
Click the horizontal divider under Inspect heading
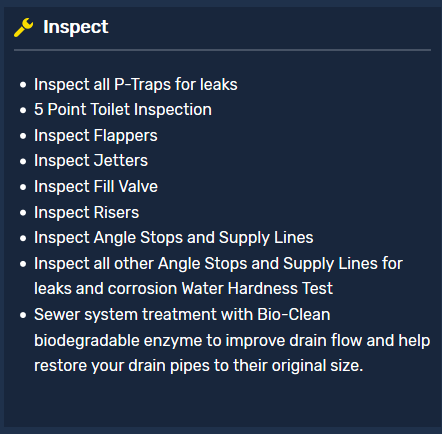pyautogui.click(x=222, y=50)
